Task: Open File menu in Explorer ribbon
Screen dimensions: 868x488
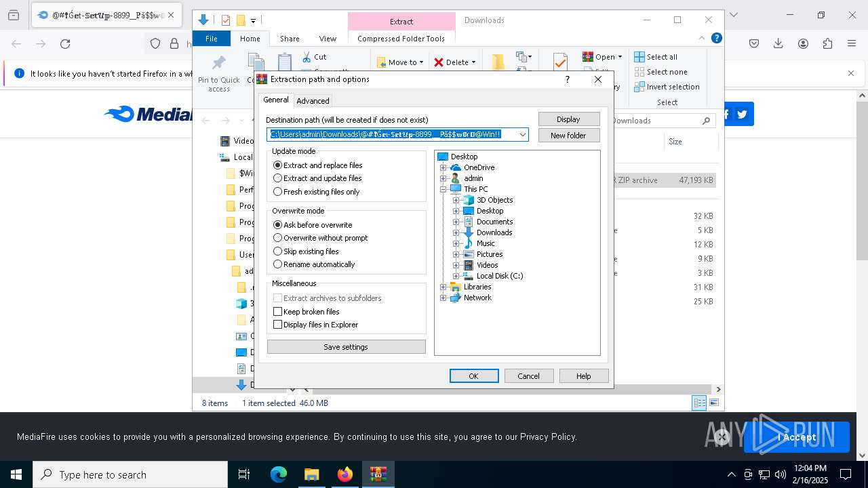Action: (x=212, y=39)
